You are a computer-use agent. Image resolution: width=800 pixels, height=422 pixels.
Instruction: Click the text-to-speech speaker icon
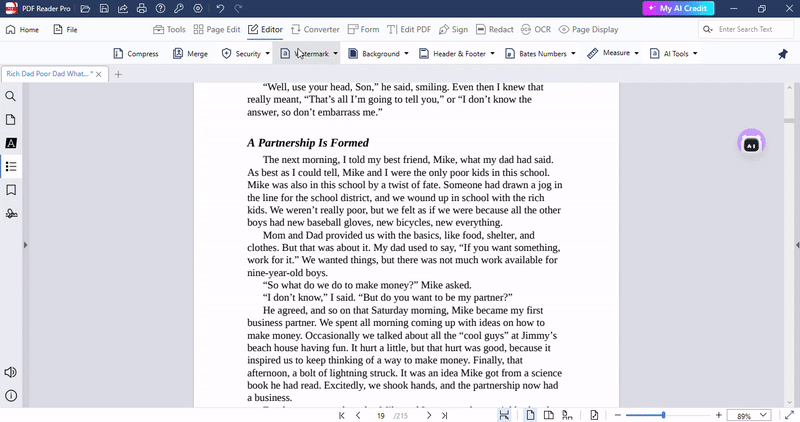point(10,372)
